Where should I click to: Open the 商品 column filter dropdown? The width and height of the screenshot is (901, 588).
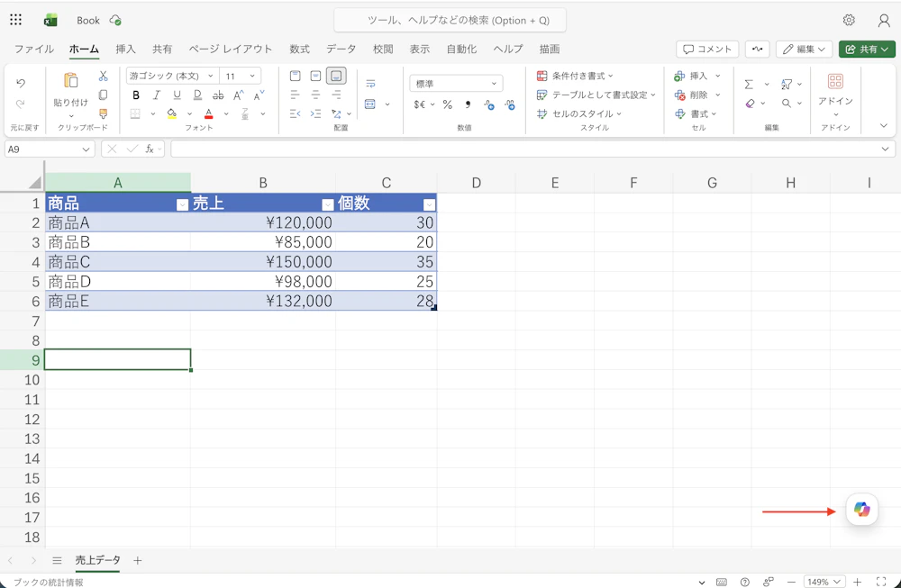click(182, 204)
